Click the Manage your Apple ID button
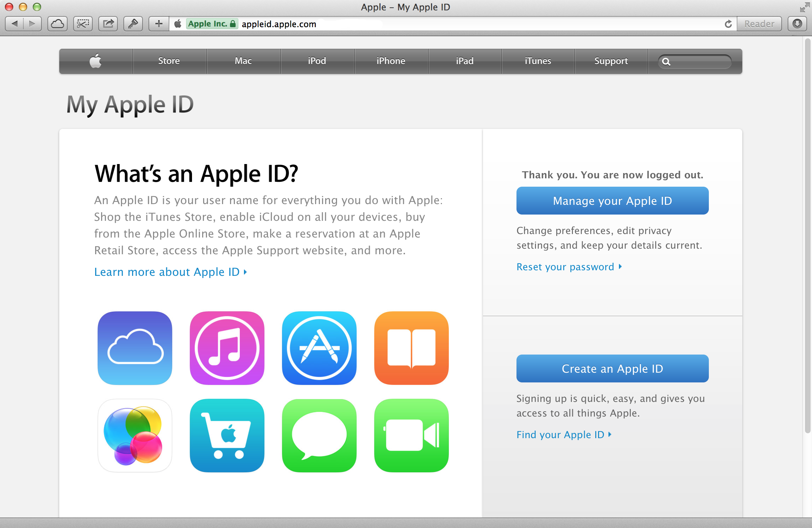Viewport: 812px width, 528px height. [612, 201]
